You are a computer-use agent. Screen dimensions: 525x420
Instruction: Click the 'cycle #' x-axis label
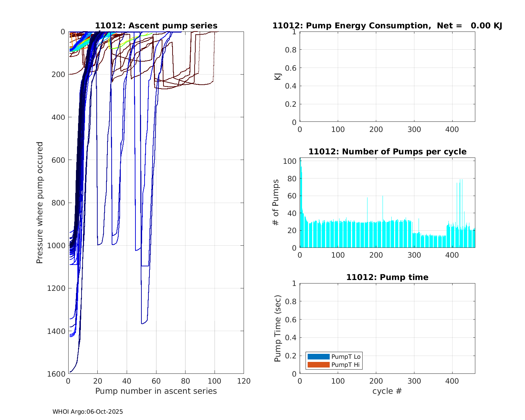click(387, 391)
